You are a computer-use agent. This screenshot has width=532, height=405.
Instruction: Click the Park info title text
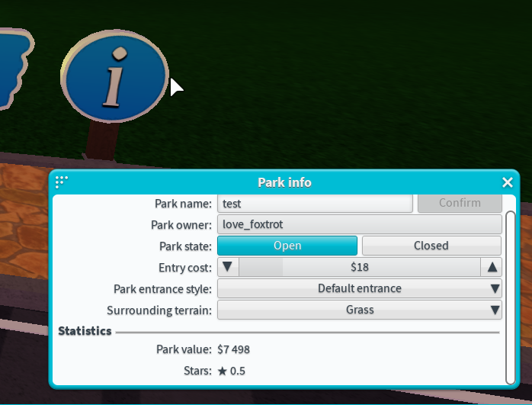[284, 182]
